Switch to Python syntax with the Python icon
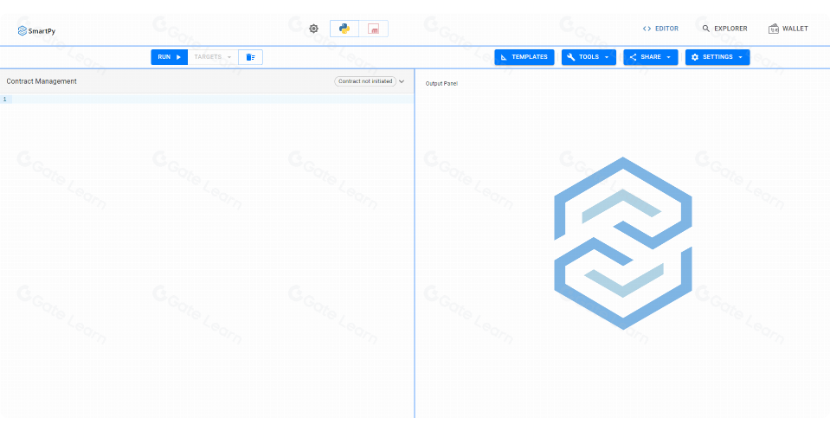833x421 pixels. (x=345, y=29)
